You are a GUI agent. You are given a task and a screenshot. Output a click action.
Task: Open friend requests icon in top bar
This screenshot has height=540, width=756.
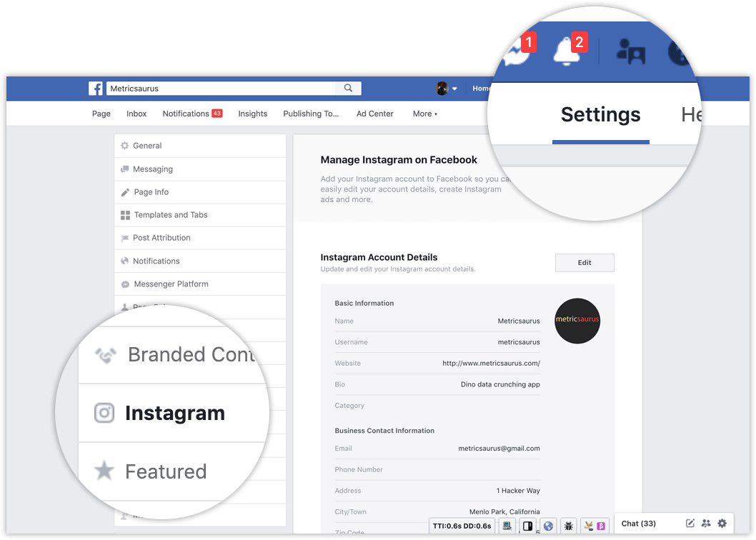[x=631, y=51]
